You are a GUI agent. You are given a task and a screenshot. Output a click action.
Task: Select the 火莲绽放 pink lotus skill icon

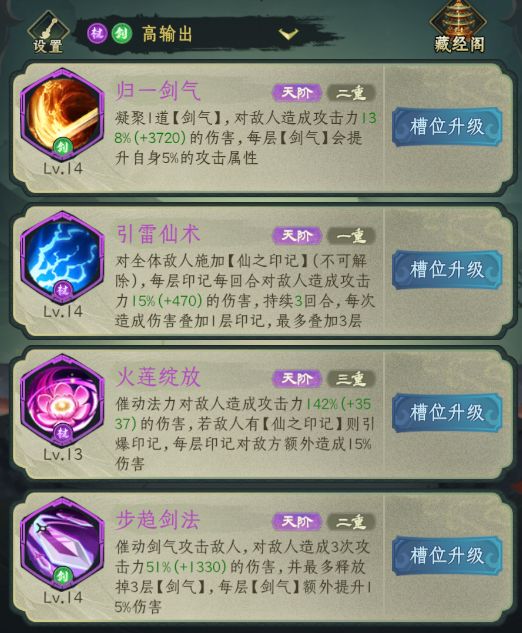pos(62,401)
